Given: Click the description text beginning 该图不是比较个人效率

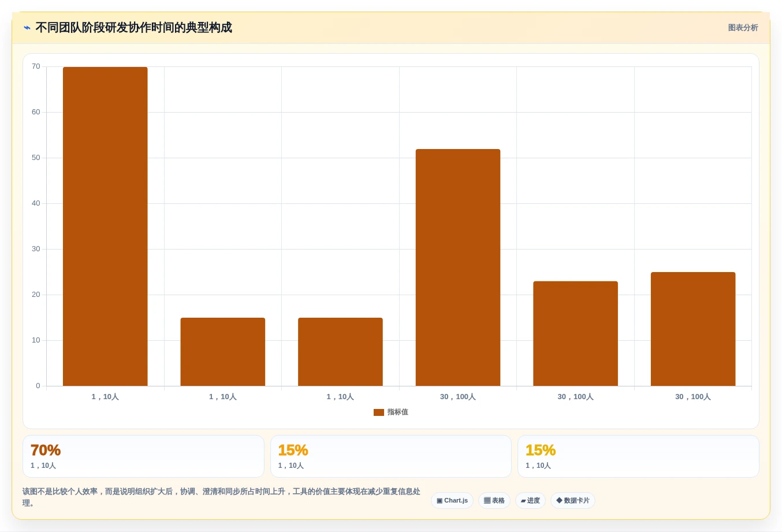Looking at the screenshot, I should (221, 497).
